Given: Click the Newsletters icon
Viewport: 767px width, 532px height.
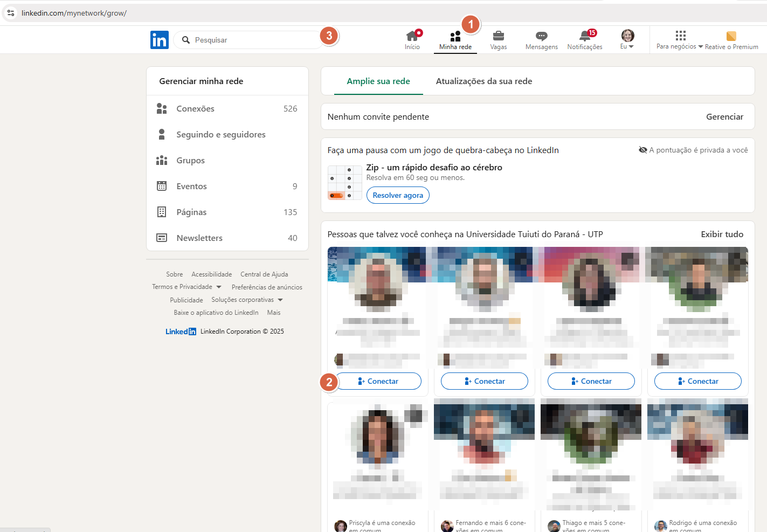Looking at the screenshot, I should [162, 238].
